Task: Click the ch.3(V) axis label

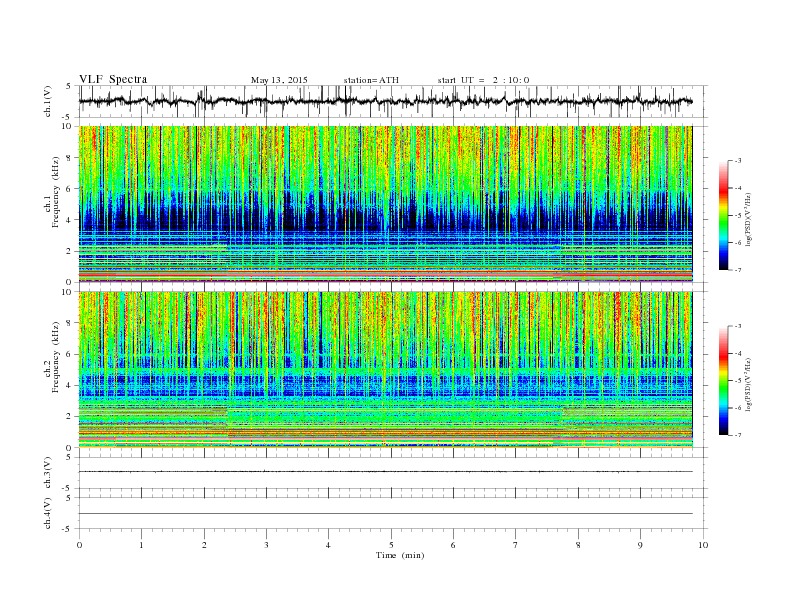Action: (48, 473)
